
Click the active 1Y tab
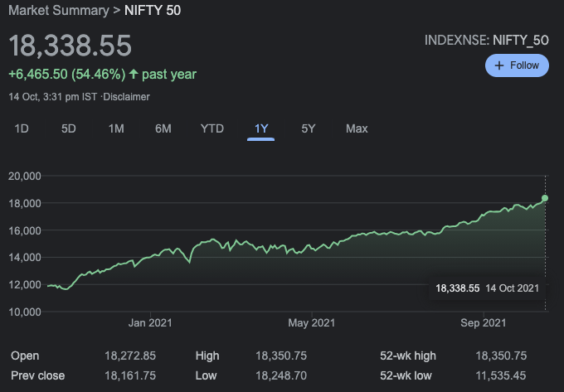tap(261, 128)
